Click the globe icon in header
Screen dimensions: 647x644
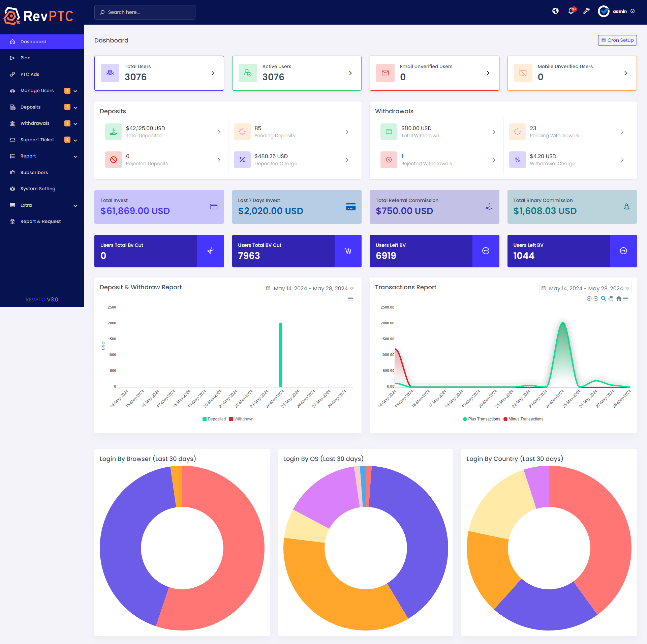click(x=555, y=11)
